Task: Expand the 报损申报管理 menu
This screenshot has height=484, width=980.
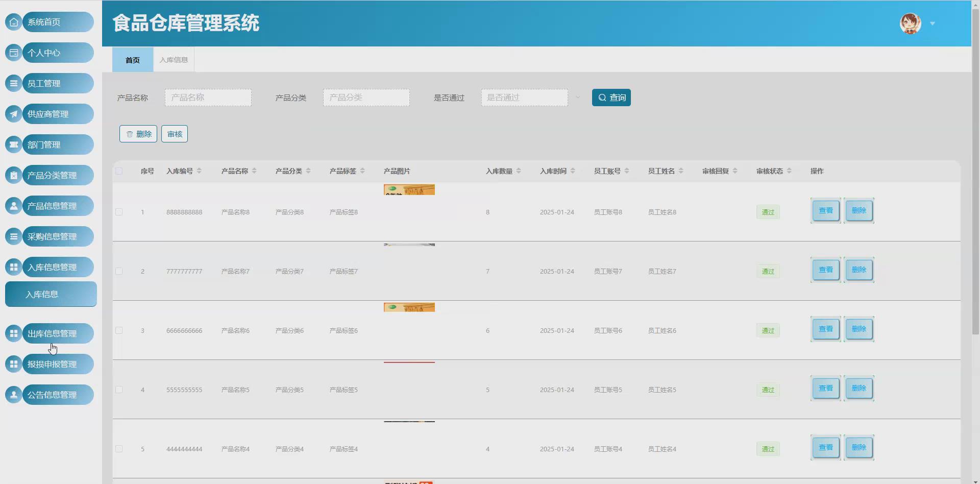Action: tap(58, 364)
